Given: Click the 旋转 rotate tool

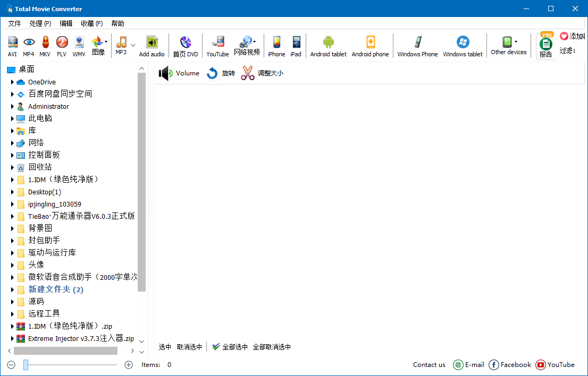Looking at the screenshot, I should [x=221, y=73].
